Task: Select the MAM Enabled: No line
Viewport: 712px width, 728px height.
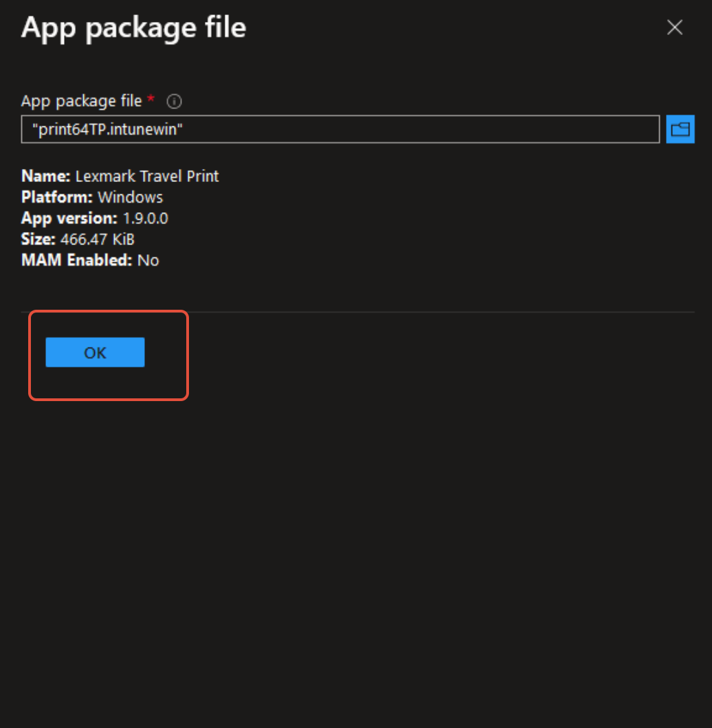Action: (x=90, y=260)
